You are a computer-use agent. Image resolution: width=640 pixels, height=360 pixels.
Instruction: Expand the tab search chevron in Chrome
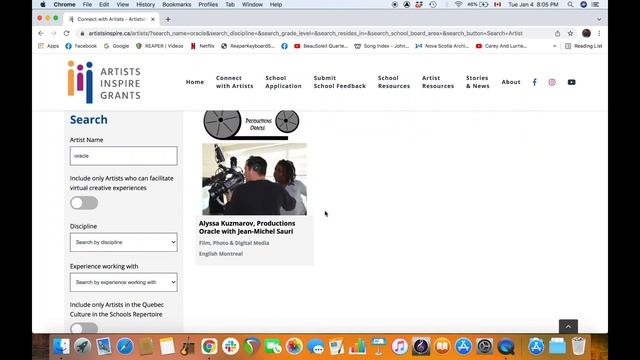point(599,19)
